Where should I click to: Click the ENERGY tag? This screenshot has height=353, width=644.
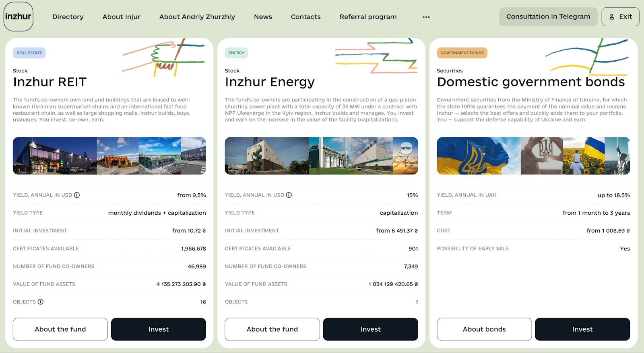(x=236, y=53)
